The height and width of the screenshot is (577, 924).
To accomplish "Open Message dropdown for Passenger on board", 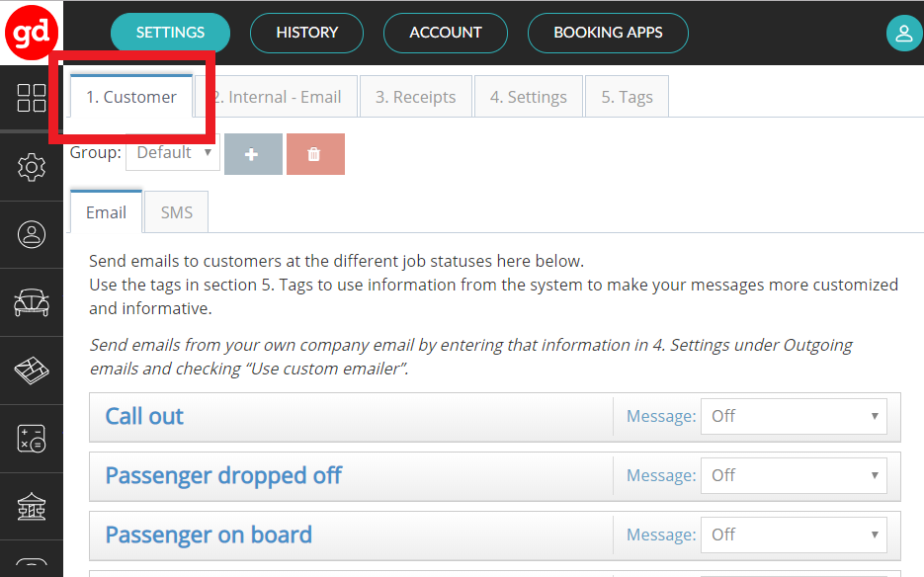I will coord(794,535).
